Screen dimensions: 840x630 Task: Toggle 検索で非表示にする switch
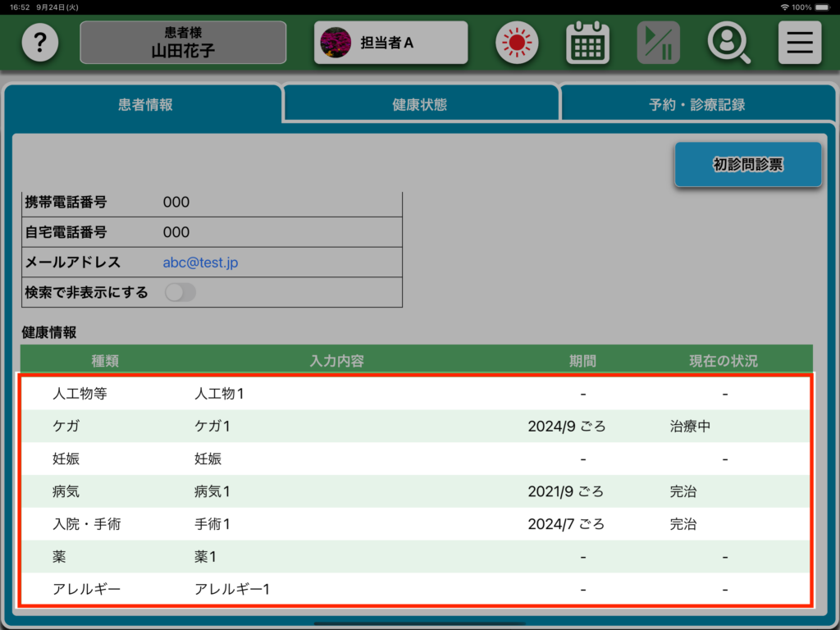coord(180,292)
